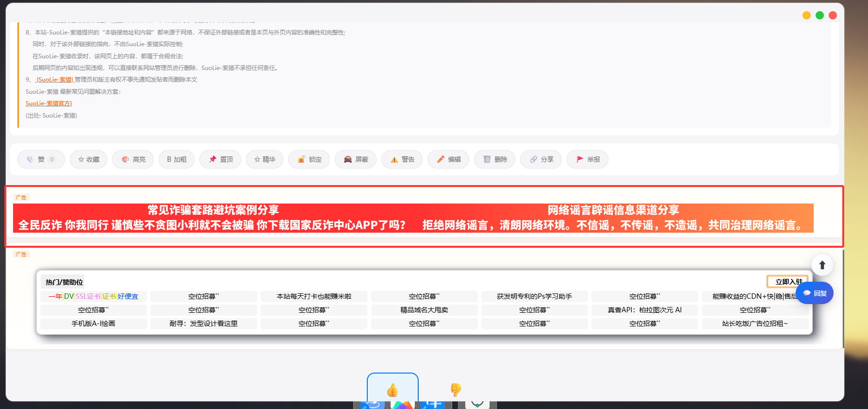The image size is (868, 409).
Task: Mark the post as 精华
Action: [x=265, y=159]
